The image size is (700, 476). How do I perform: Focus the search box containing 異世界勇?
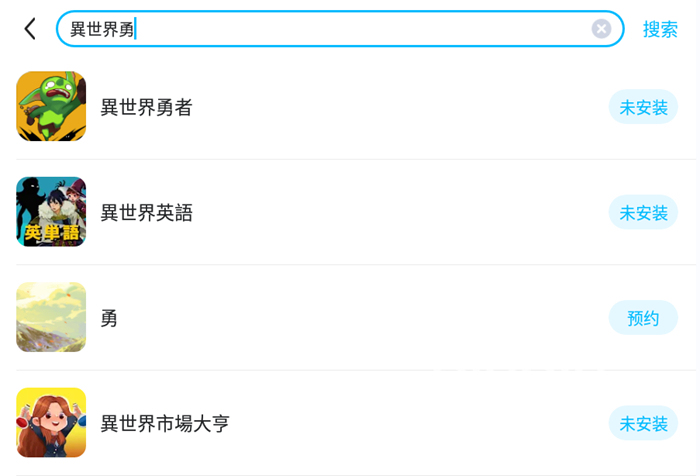pyautogui.click(x=330, y=29)
